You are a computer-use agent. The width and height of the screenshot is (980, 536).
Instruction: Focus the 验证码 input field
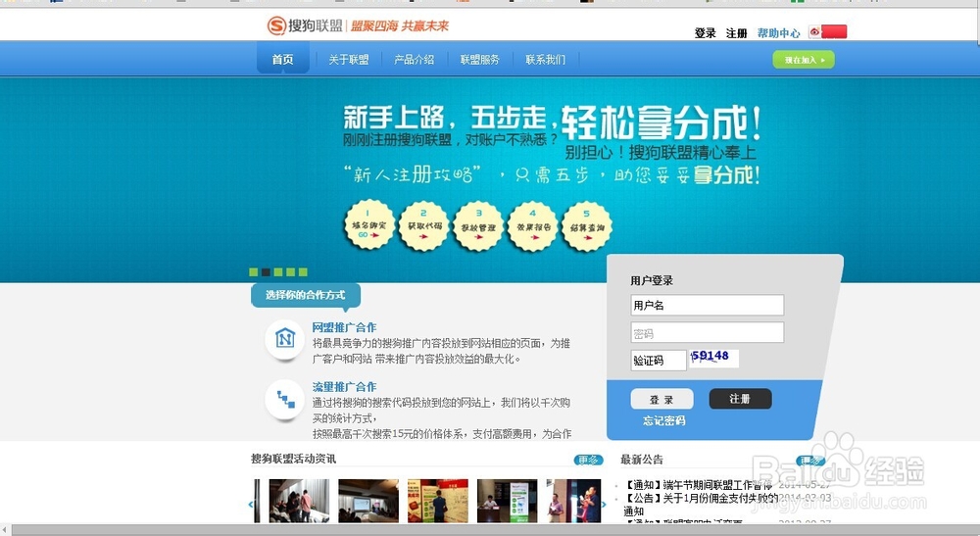tap(659, 360)
